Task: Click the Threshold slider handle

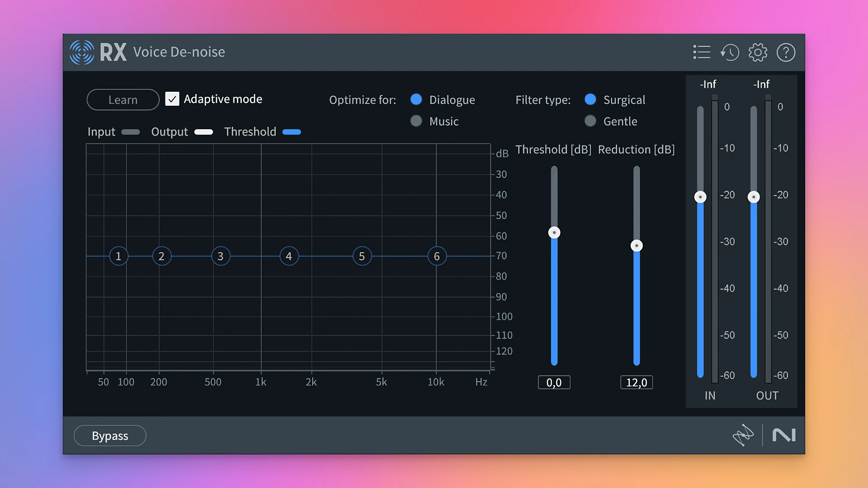Action: pos(554,232)
